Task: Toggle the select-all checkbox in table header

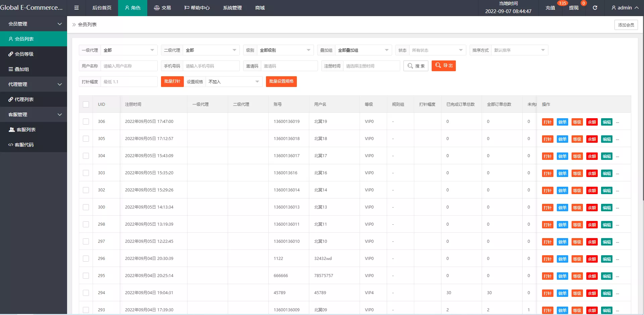Action: click(x=86, y=104)
